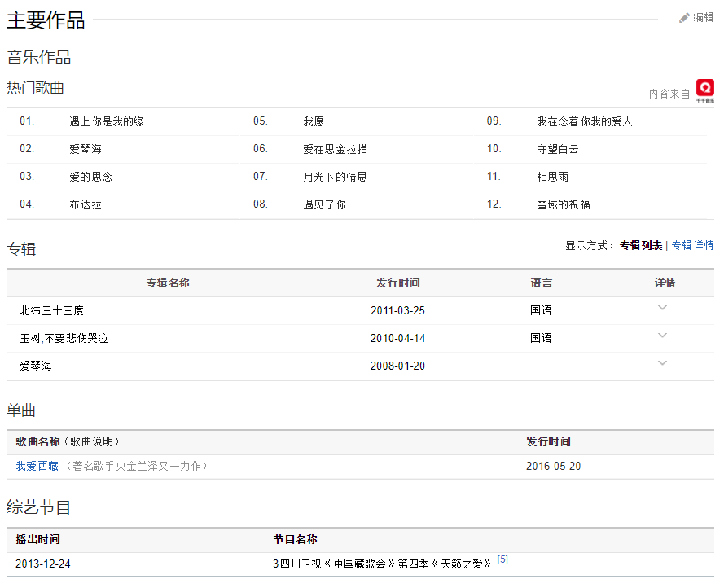
Task: Select 专辑列表 display mode
Action: 640,245
